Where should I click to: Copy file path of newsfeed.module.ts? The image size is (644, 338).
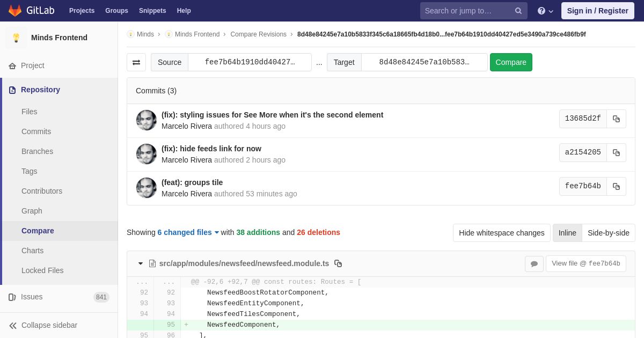point(338,263)
